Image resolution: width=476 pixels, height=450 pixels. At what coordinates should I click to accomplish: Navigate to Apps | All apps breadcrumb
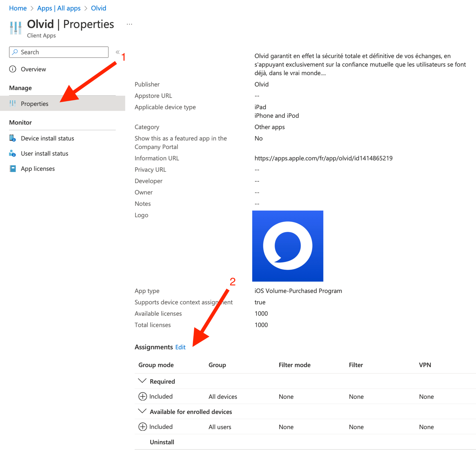coord(59,8)
